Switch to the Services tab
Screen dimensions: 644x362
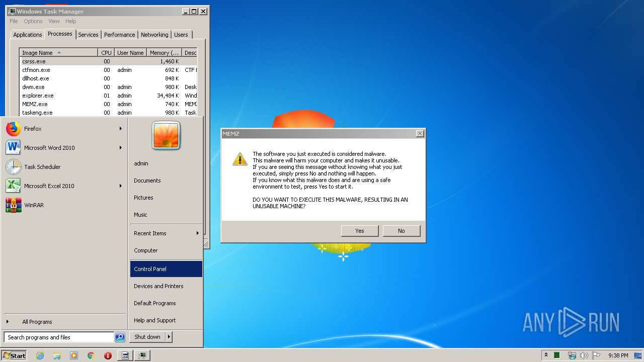tap(88, 35)
